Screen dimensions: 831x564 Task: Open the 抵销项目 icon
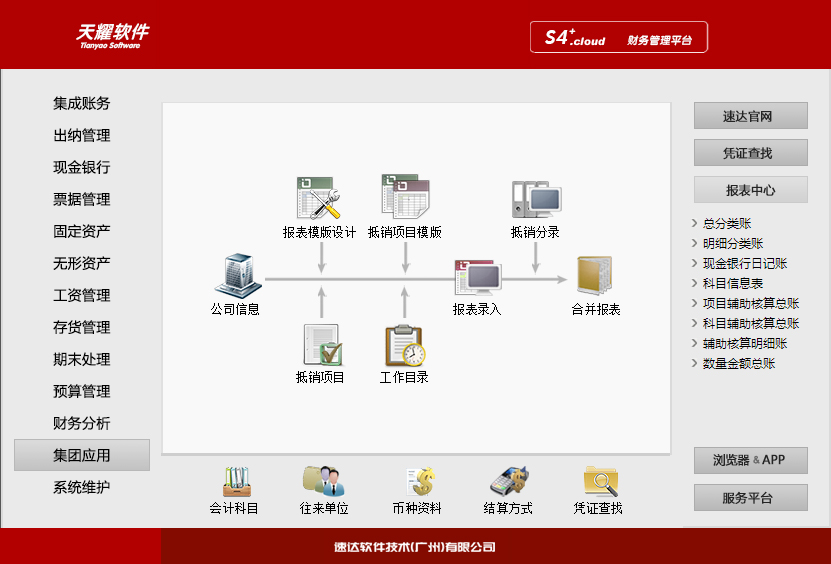pos(321,345)
